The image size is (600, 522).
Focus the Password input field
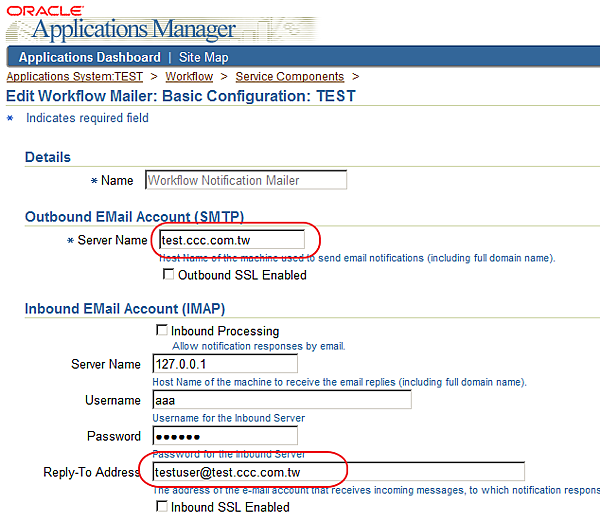pos(225,436)
